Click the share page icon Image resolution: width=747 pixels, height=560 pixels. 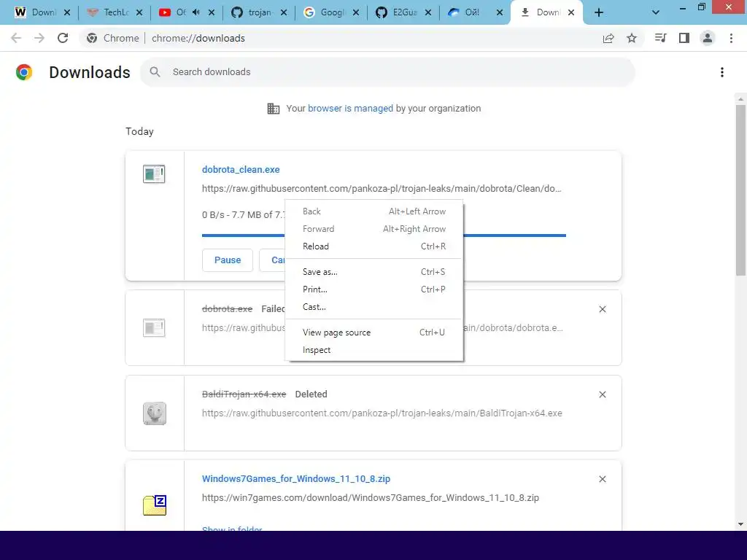[608, 38]
